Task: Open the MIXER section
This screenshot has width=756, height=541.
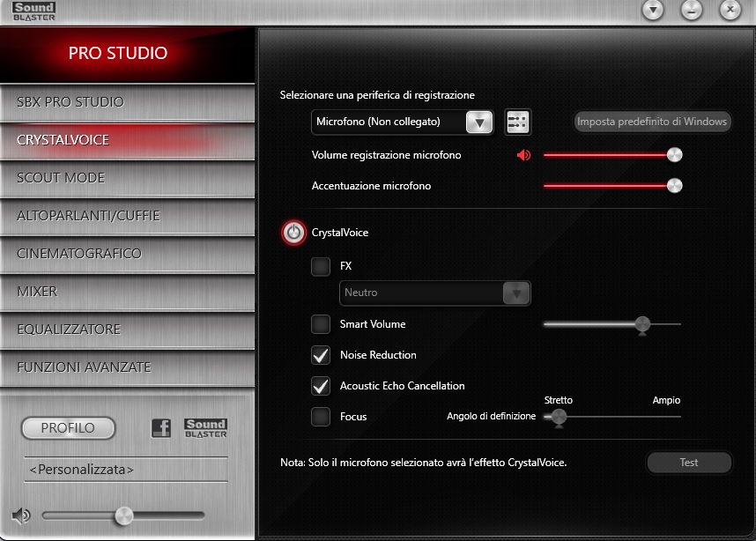Action: (127, 292)
